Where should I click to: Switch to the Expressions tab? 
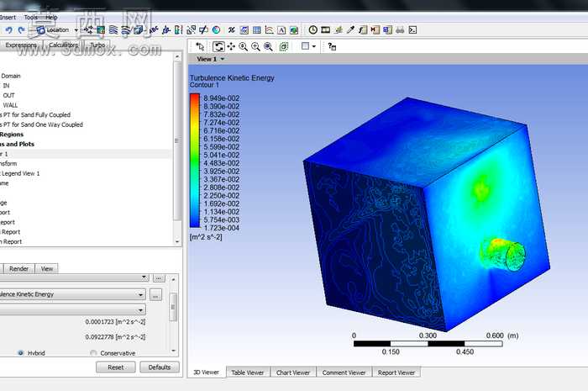click(21, 45)
